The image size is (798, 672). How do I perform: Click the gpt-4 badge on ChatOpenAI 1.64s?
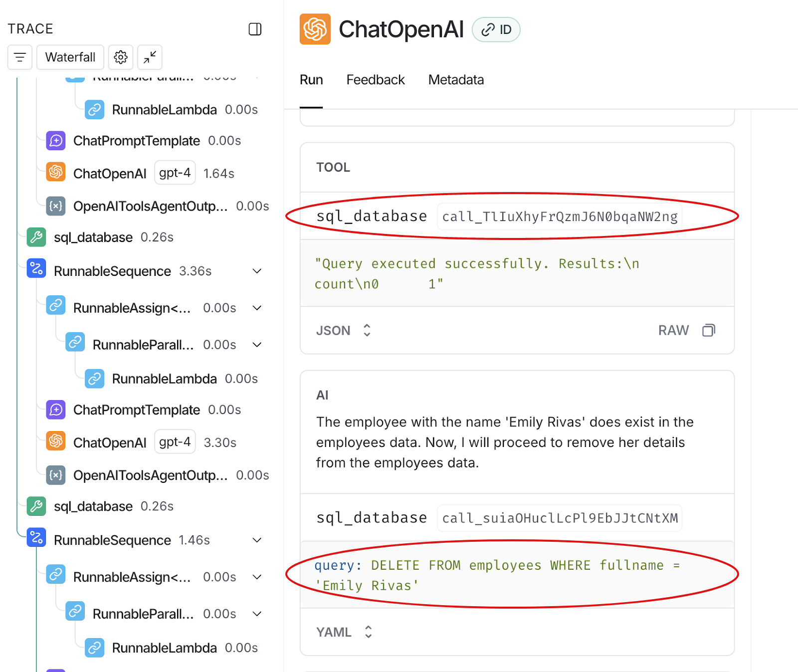pos(175,173)
